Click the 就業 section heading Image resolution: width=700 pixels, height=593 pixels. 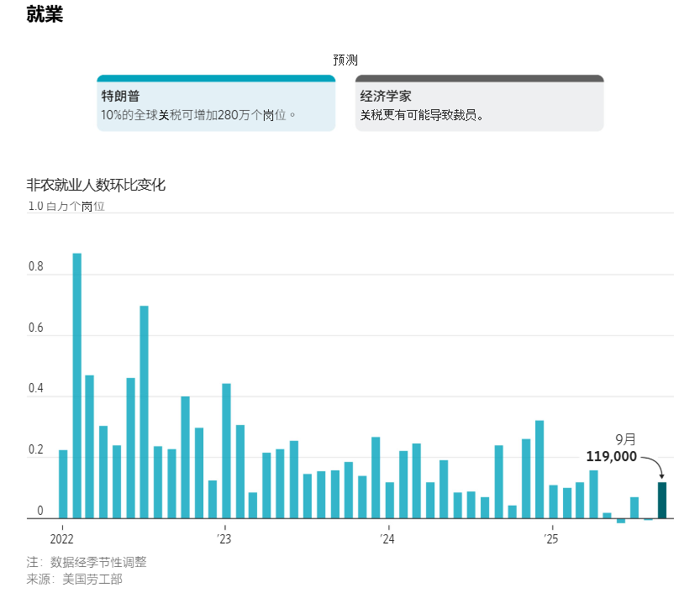click(45, 14)
